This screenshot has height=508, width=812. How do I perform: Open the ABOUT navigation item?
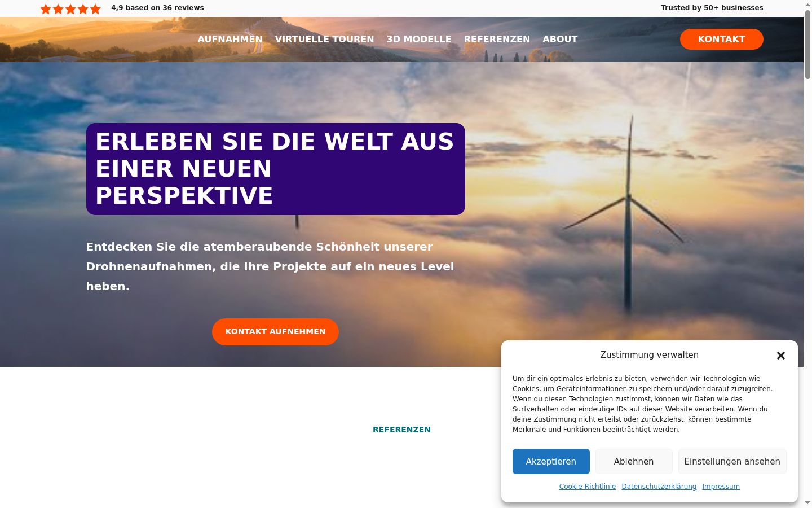(560, 39)
